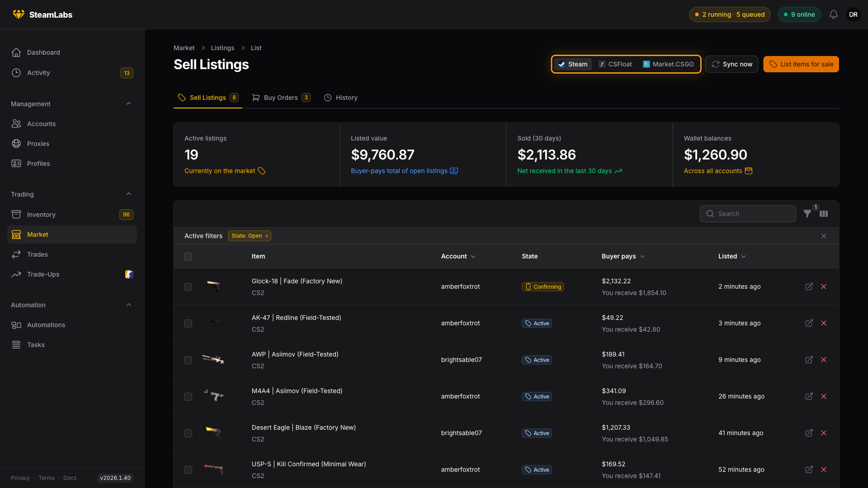Cancel Desert Eagle Blaze listing
The width and height of the screenshot is (868, 488).
click(x=824, y=433)
